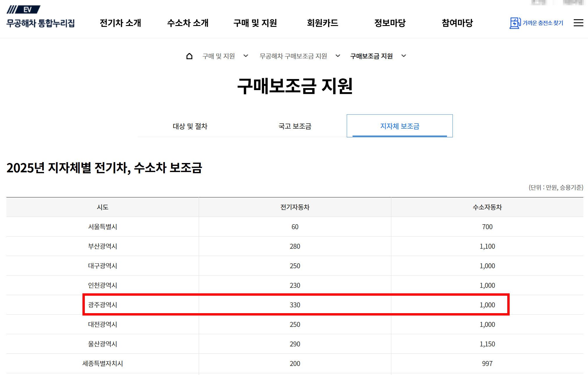The width and height of the screenshot is (588, 375).
Task: Expand the 구매보조금 지원 breadcrumb chevron
Action: pos(404,56)
